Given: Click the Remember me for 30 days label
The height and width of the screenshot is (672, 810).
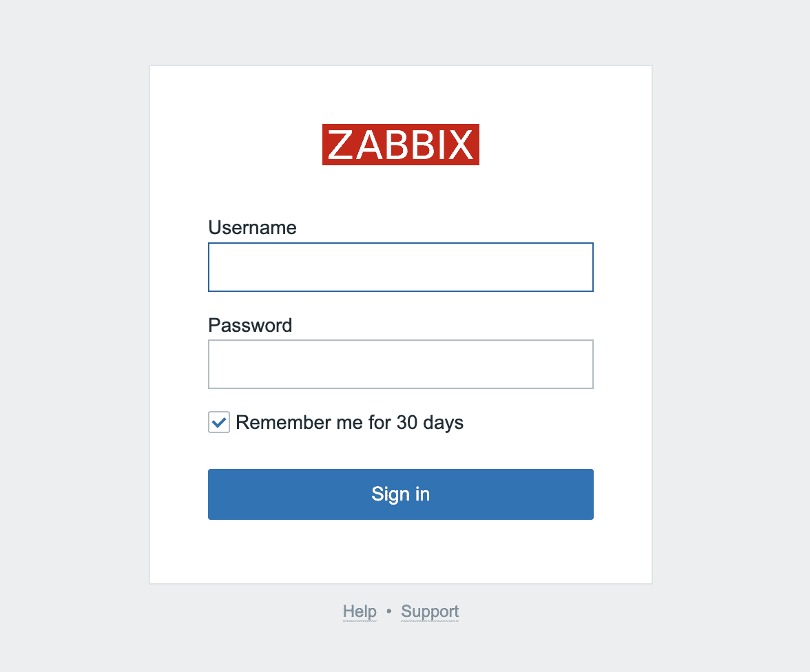Looking at the screenshot, I should point(349,422).
